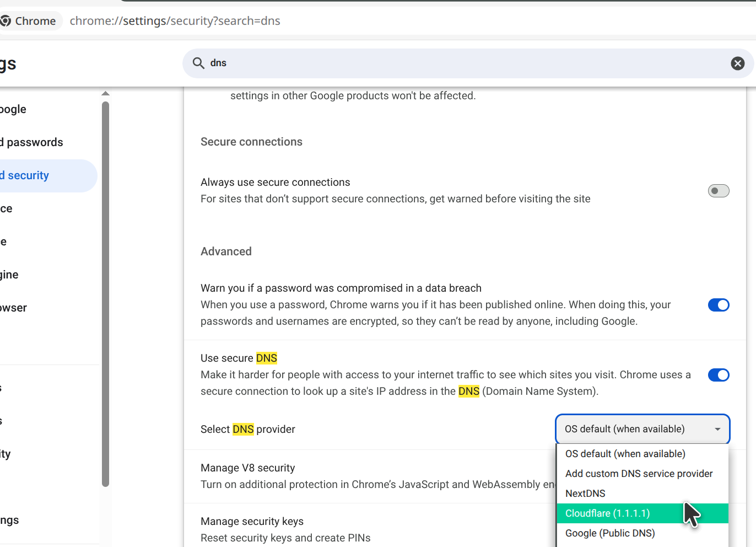Screen dimensions: 756x547
Task: Pick NextDNS from the provider list
Action: [642, 494]
